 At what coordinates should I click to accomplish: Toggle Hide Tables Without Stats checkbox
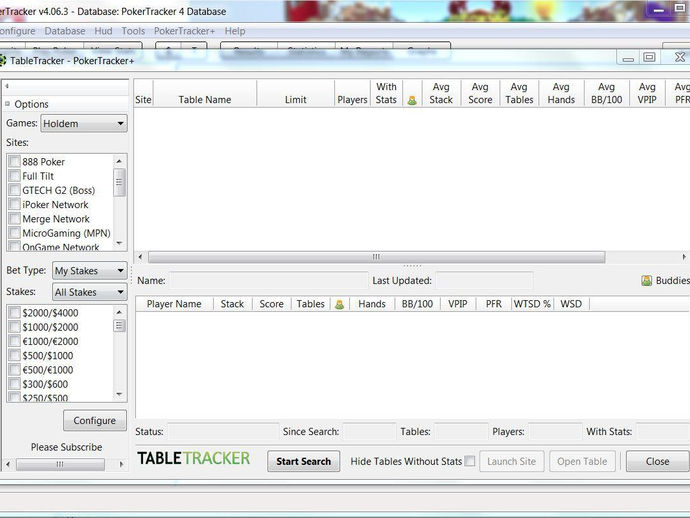pos(470,461)
